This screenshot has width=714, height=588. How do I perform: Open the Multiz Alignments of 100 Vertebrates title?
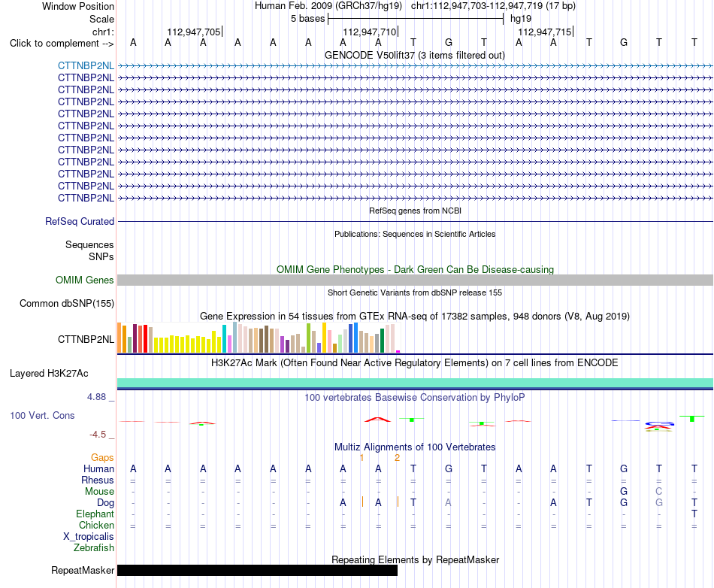tap(415, 447)
